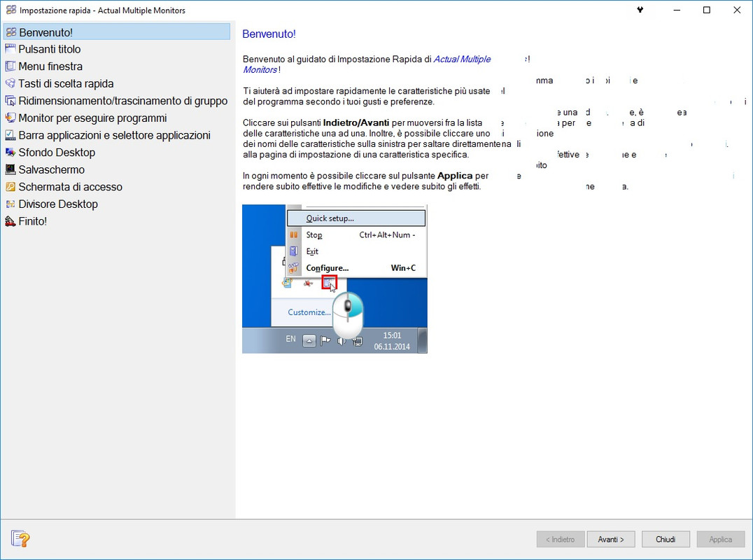This screenshot has width=753, height=560.
Task: Click the Avanti > button
Action: pos(611,539)
